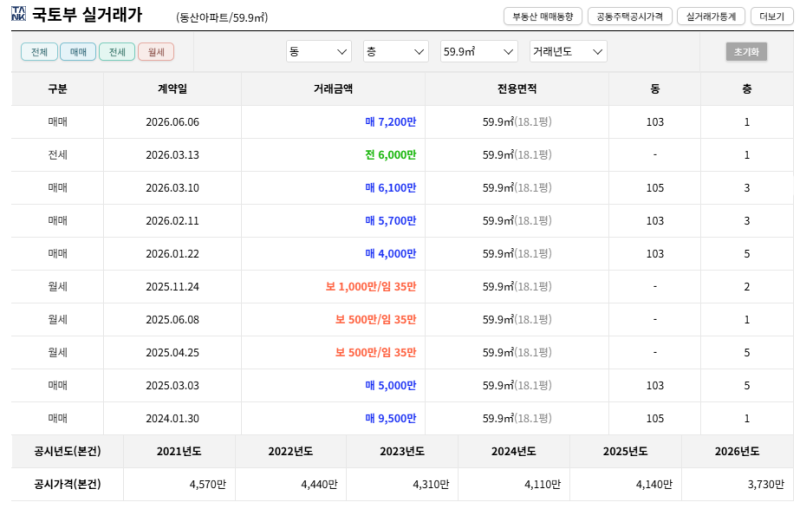Open 실거래가통계 button
Image resolution: width=800 pixels, height=509 pixels.
[x=711, y=16]
